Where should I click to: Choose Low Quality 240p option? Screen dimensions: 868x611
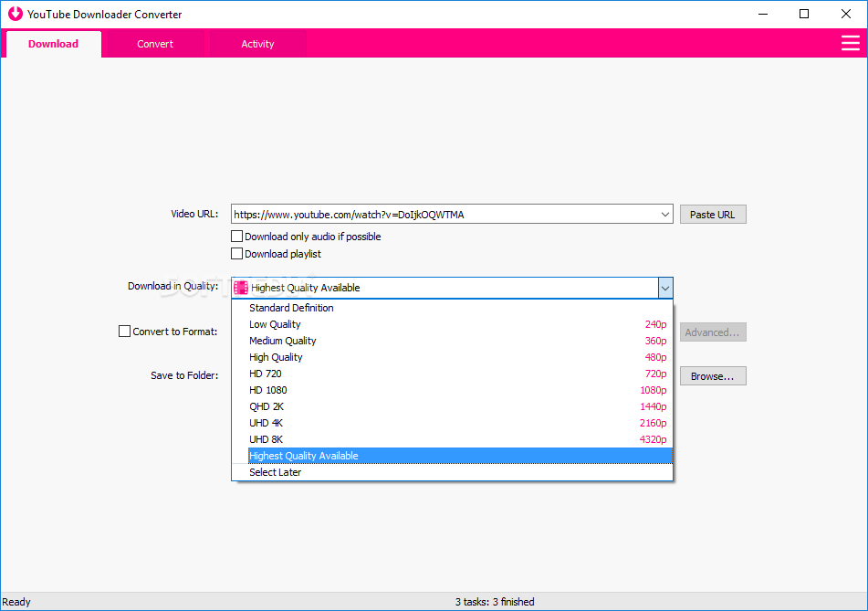pyautogui.click(x=452, y=324)
